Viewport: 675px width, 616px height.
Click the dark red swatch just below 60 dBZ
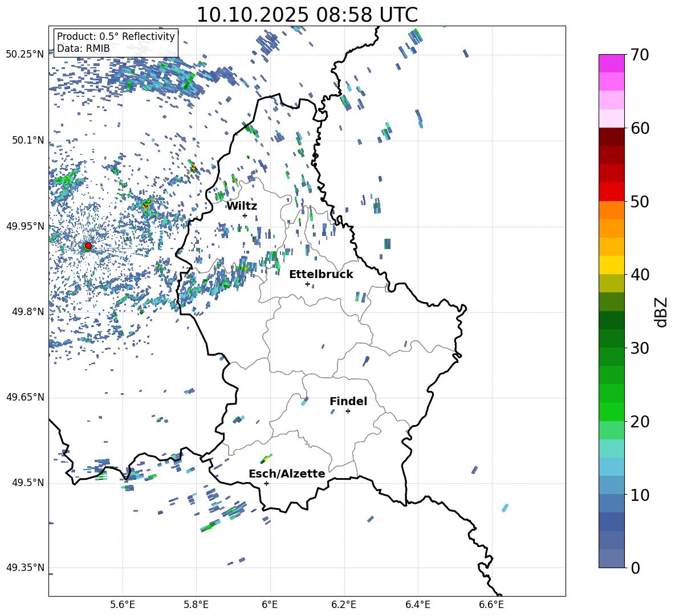(x=611, y=137)
